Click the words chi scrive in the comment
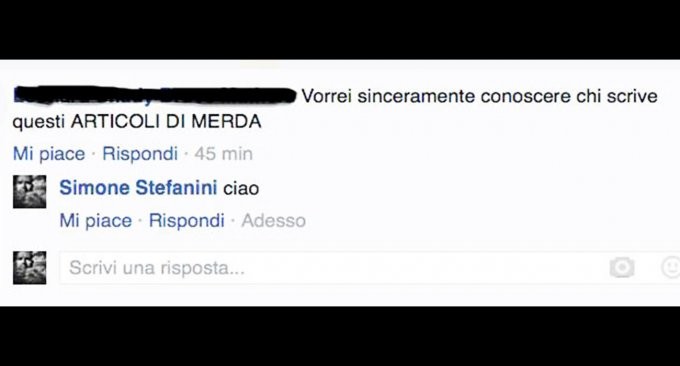This screenshot has height=366, width=680. click(x=617, y=96)
